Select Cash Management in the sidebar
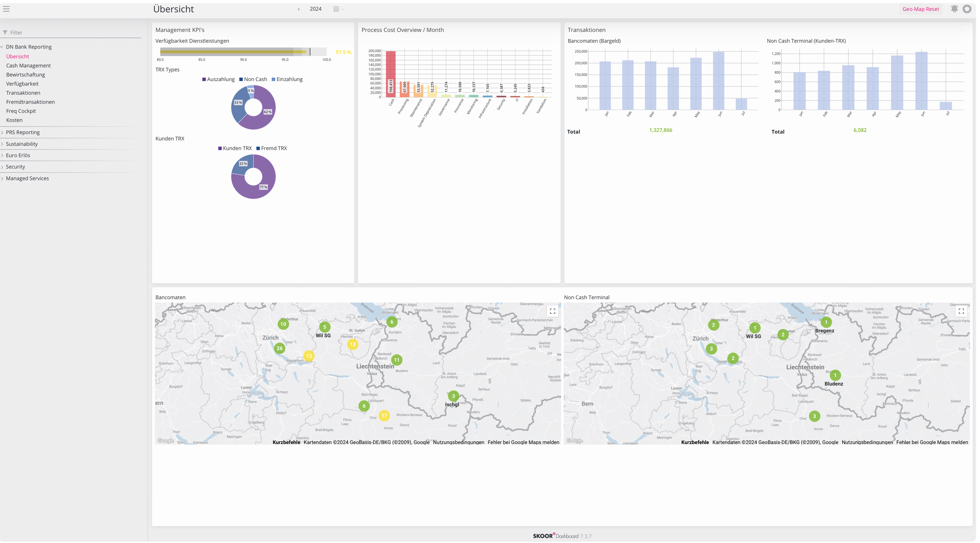 [x=28, y=65]
